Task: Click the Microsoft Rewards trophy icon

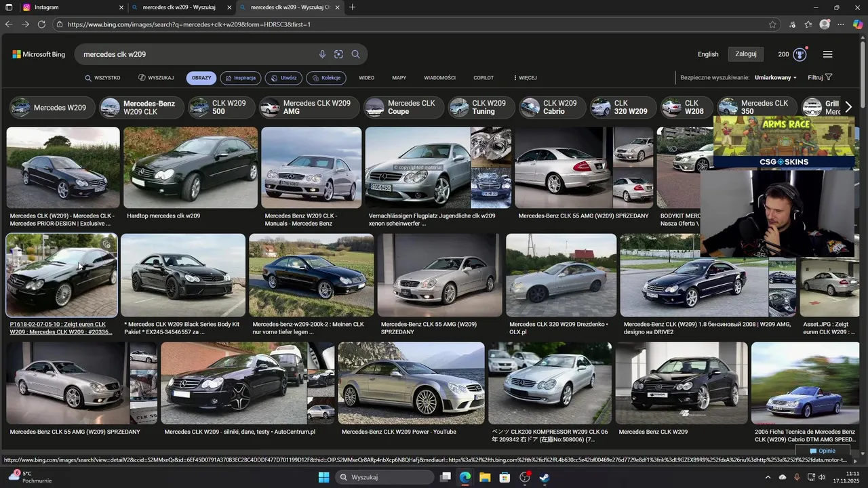Action: [800, 54]
